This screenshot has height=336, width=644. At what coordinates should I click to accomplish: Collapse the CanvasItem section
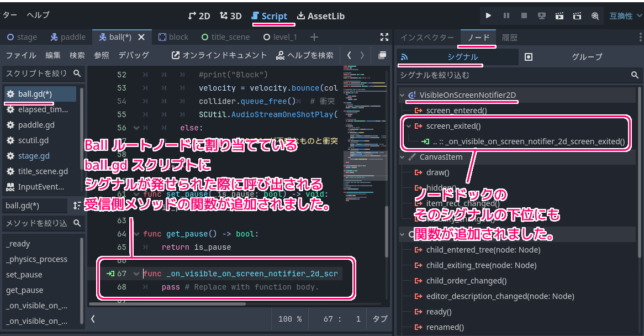coord(402,157)
